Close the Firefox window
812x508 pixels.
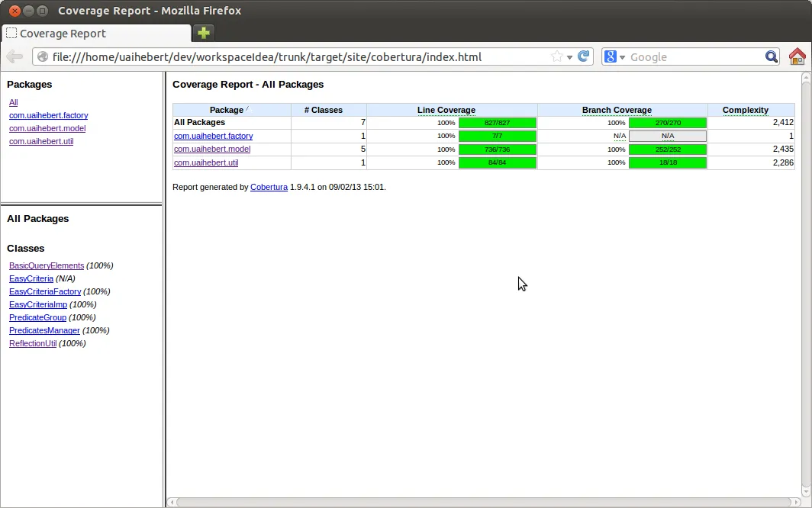click(14, 11)
